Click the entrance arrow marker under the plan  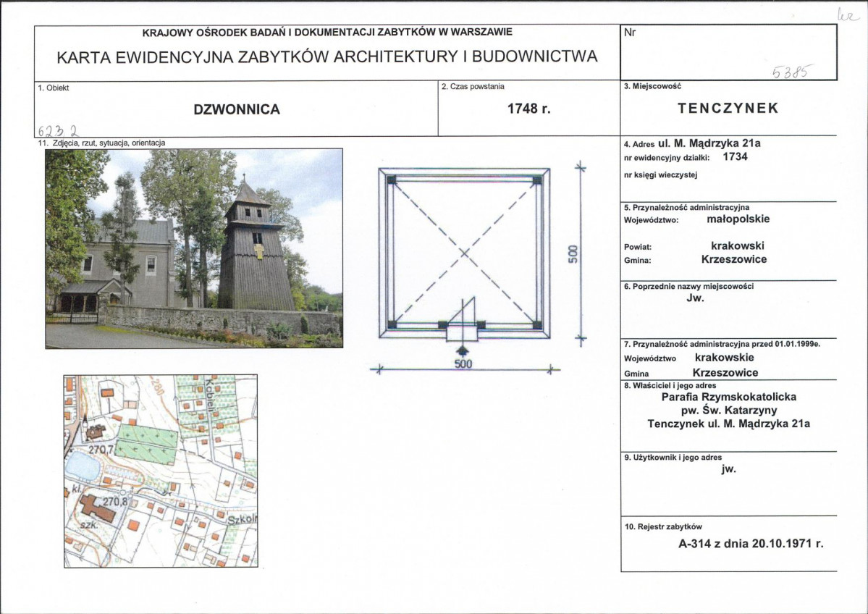(x=462, y=350)
